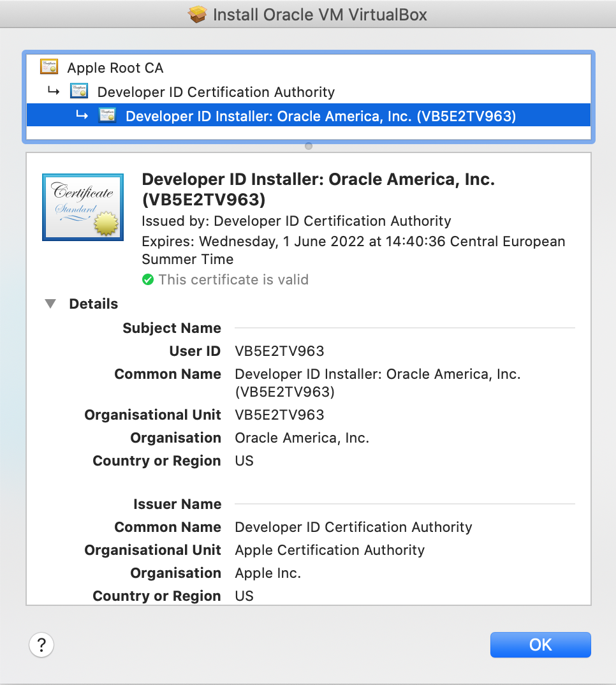Click the bold certificate title heading
Screen dimensions: 616x685
[318, 189]
